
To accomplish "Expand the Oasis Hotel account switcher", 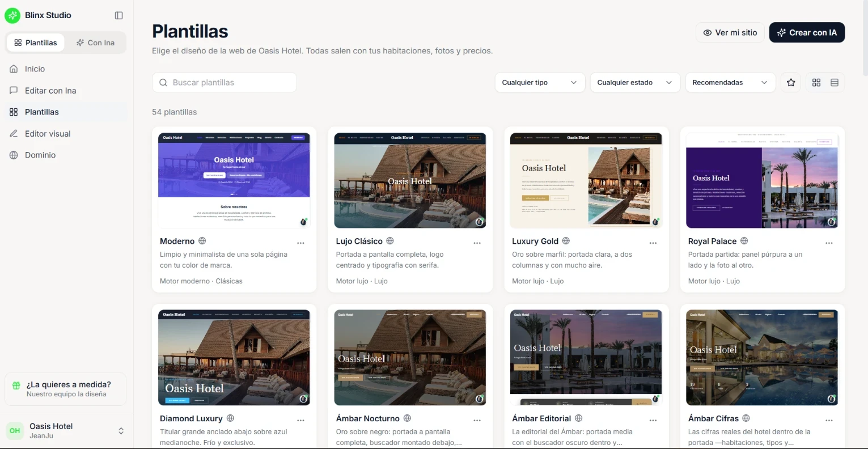I will [66, 431].
